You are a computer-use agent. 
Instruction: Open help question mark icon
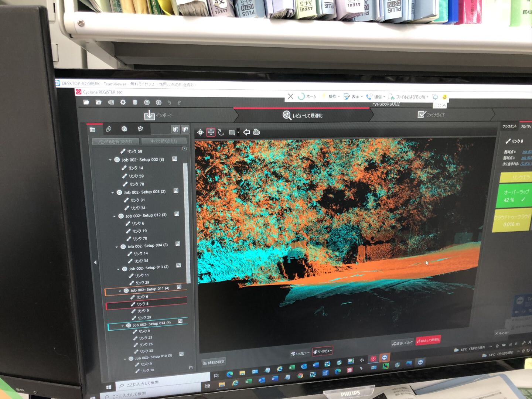tap(147, 102)
